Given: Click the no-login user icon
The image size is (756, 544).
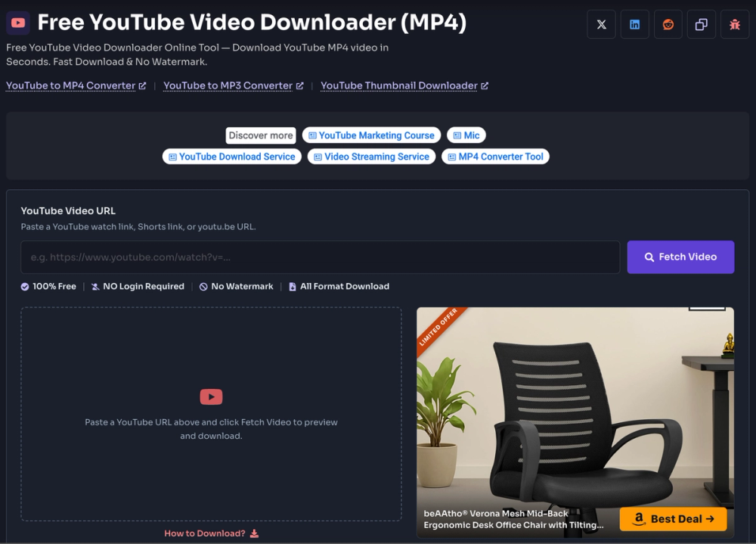Looking at the screenshot, I should coord(95,287).
